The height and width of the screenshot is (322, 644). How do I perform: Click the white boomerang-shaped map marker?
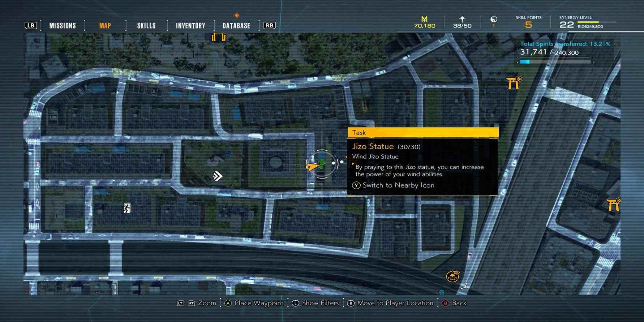464,286
